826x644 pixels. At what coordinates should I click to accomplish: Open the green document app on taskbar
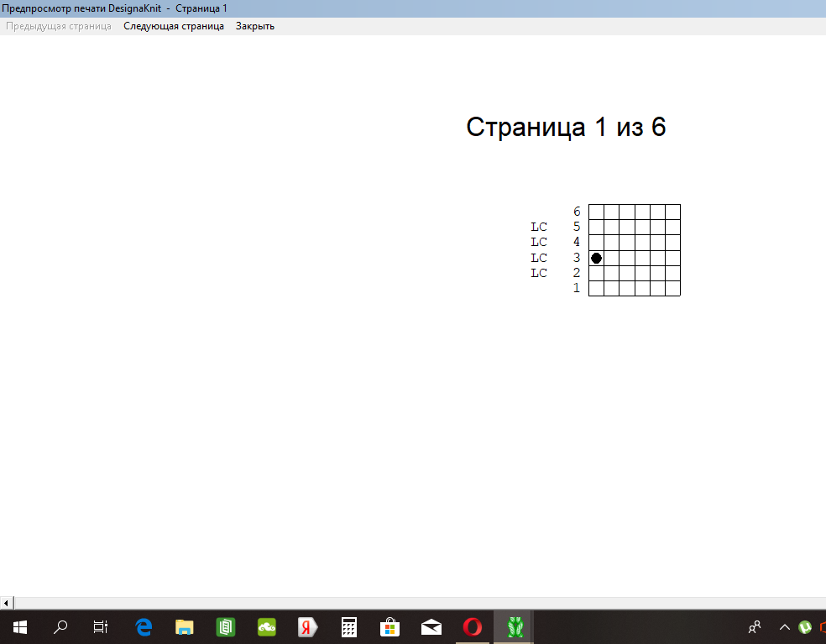pos(226,627)
